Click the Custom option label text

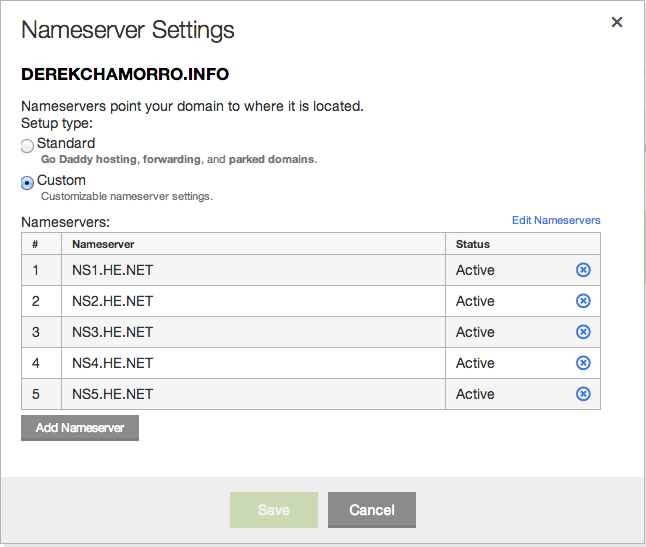coord(61,180)
